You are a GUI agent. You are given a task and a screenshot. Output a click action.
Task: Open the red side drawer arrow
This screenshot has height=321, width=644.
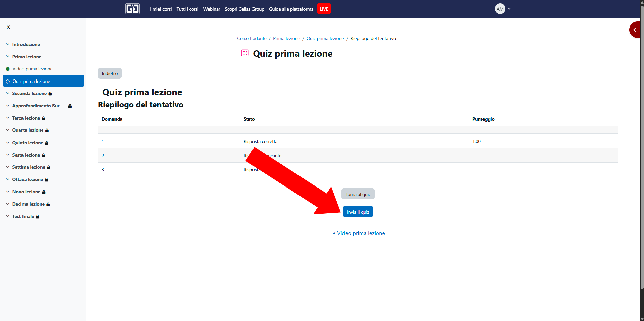[634, 30]
